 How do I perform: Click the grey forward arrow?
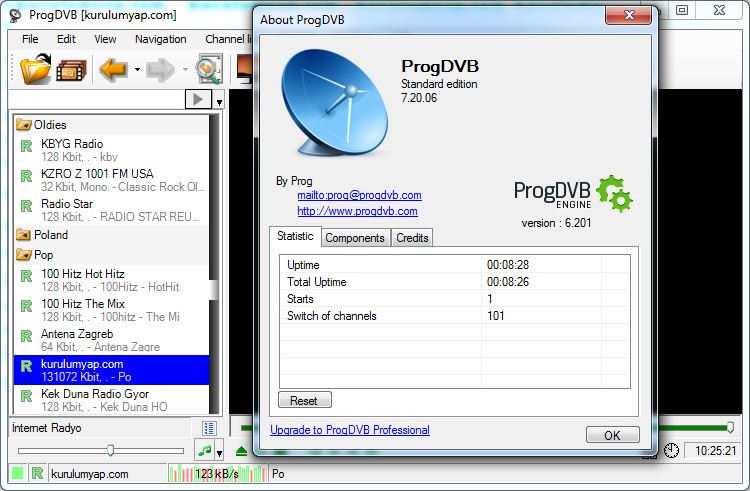click(160, 70)
